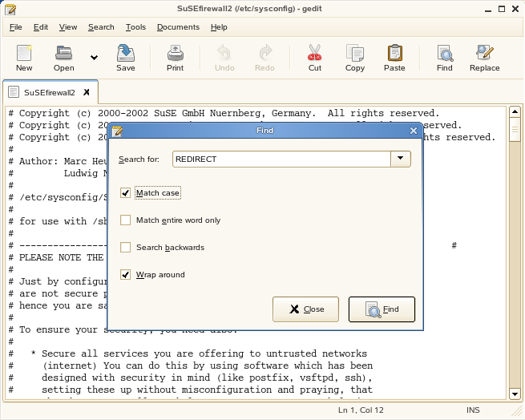Uncheck the Match case checkbox

[126, 193]
